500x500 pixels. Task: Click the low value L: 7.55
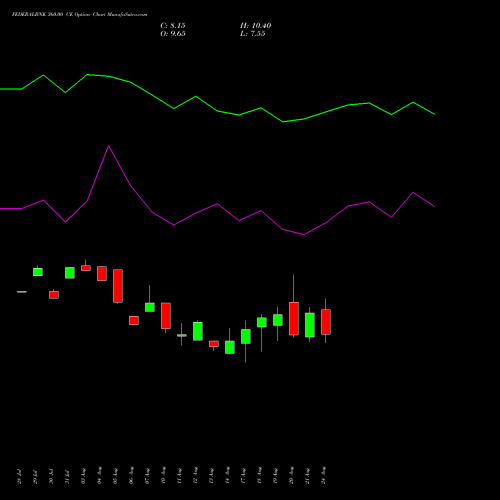(x=253, y=34)
